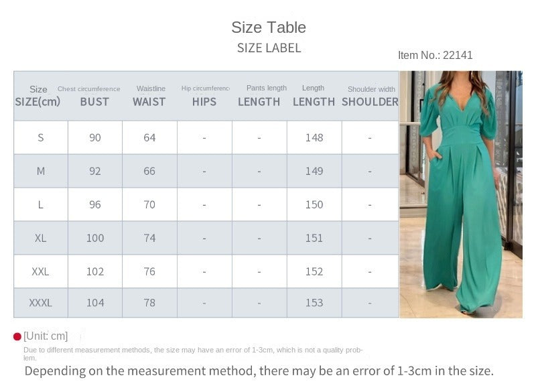Select the XL size row label
536x392 pixels.
click(x=41, y=238)
